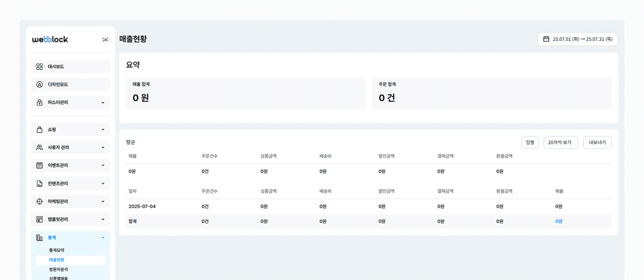
Task: Expand the 템플릿관리 chevron
Action: tap(103, 219)
